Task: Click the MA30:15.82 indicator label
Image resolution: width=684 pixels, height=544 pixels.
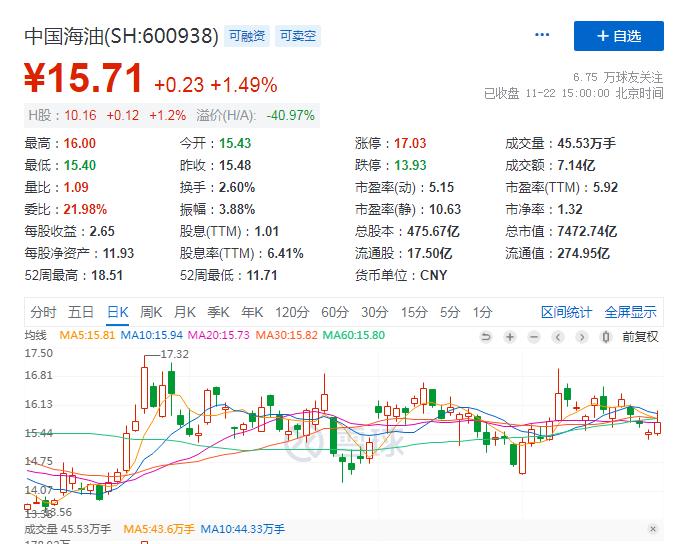Action: 287,335
